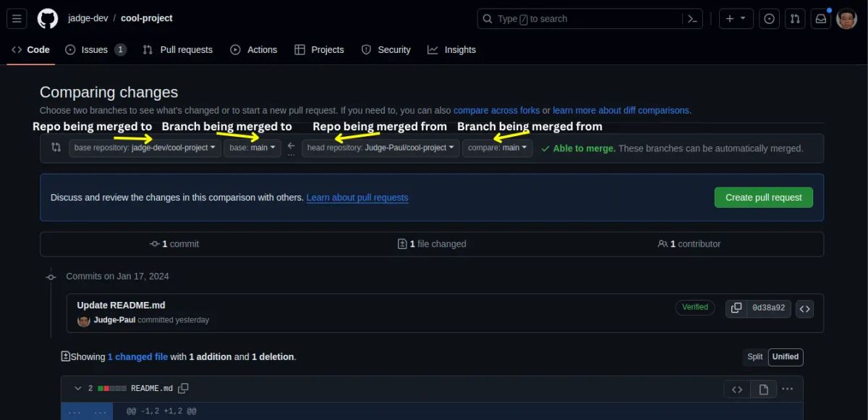Open README.md file options ellipsis
Viewport: 868px width, 420px height.
click(x=788, y=390)
